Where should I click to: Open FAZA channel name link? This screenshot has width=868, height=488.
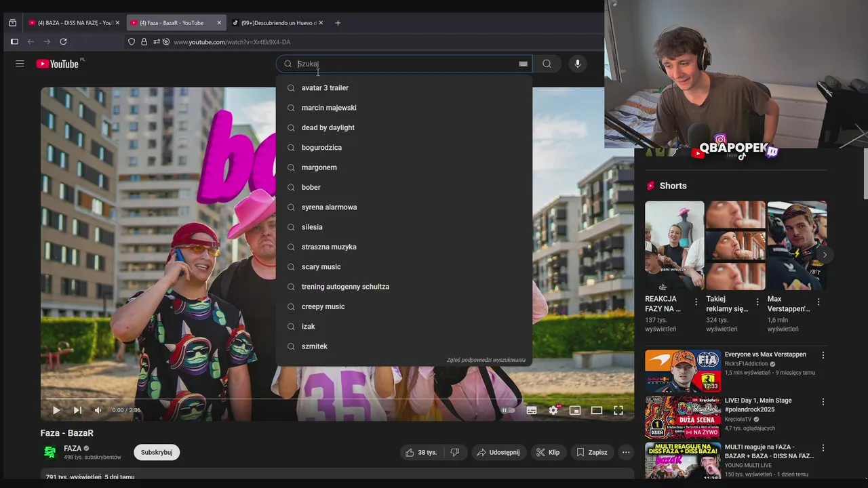pyautogui.click(x=73, y=448)
